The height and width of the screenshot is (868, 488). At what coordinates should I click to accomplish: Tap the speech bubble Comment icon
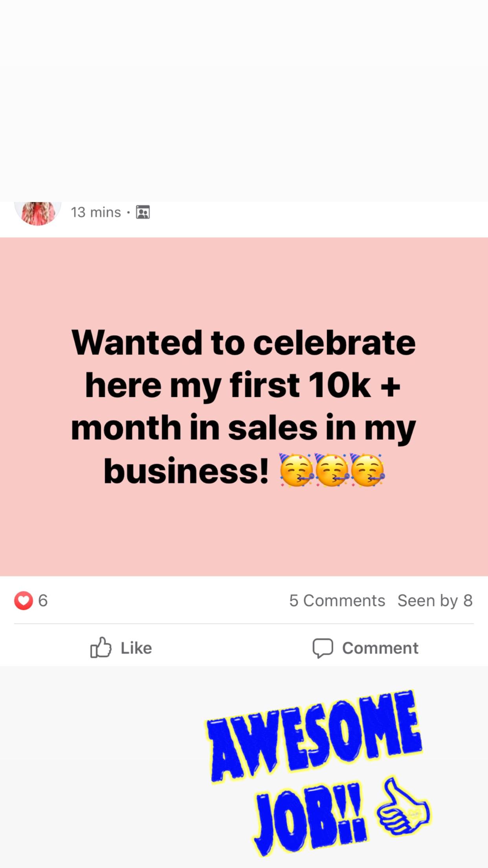[x=323, y=648]
